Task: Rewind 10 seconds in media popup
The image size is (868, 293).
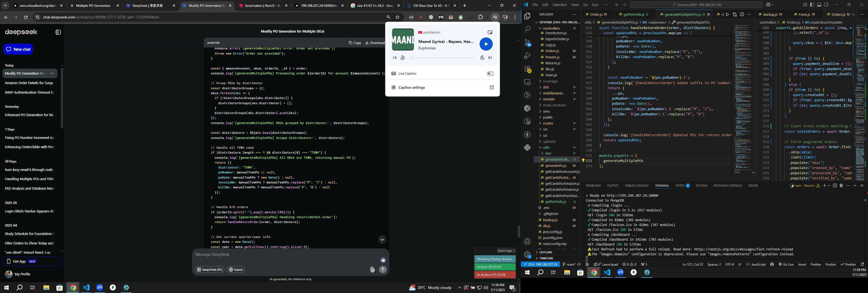Action: [x=402, y=58]
